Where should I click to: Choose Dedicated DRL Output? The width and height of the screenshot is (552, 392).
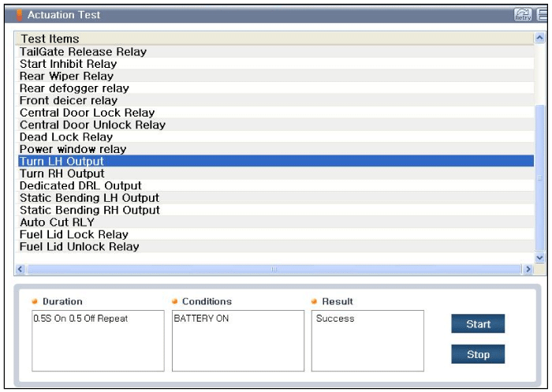click(80, 185)
